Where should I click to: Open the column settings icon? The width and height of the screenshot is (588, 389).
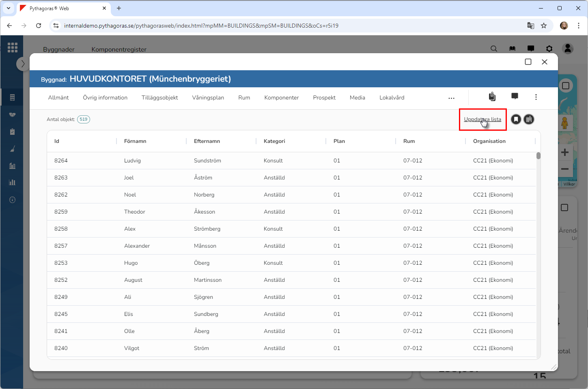[x=529, y=119]
